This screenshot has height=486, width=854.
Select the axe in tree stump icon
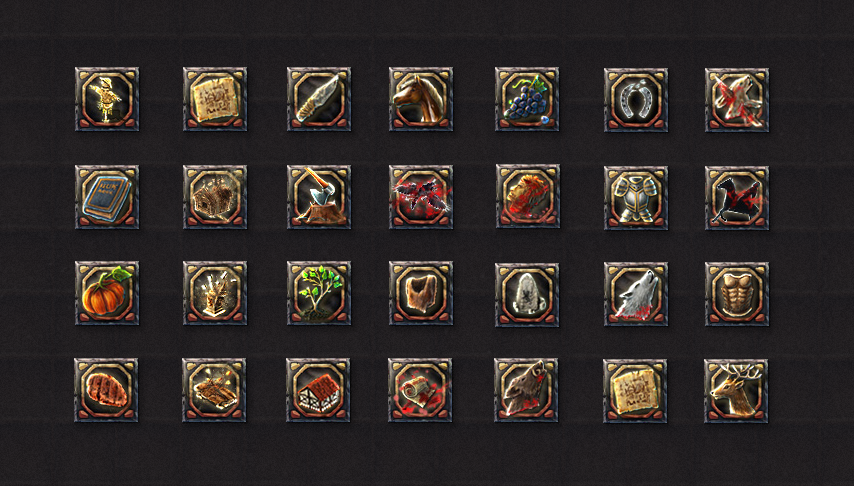tap(319, 197)
